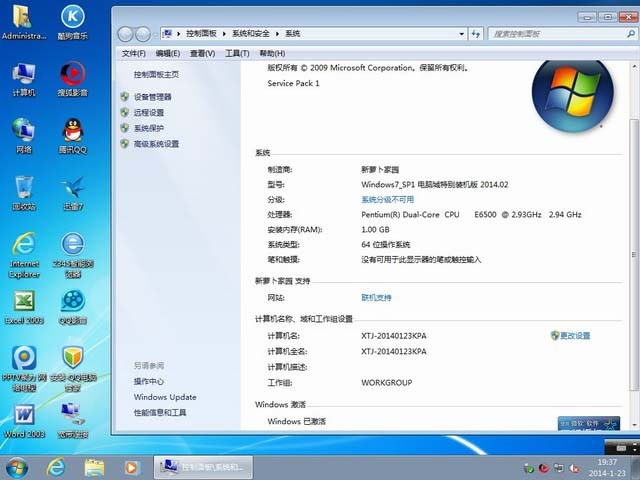
Task: Click the forward navigation arrow
Action: (x=142, y=34)
